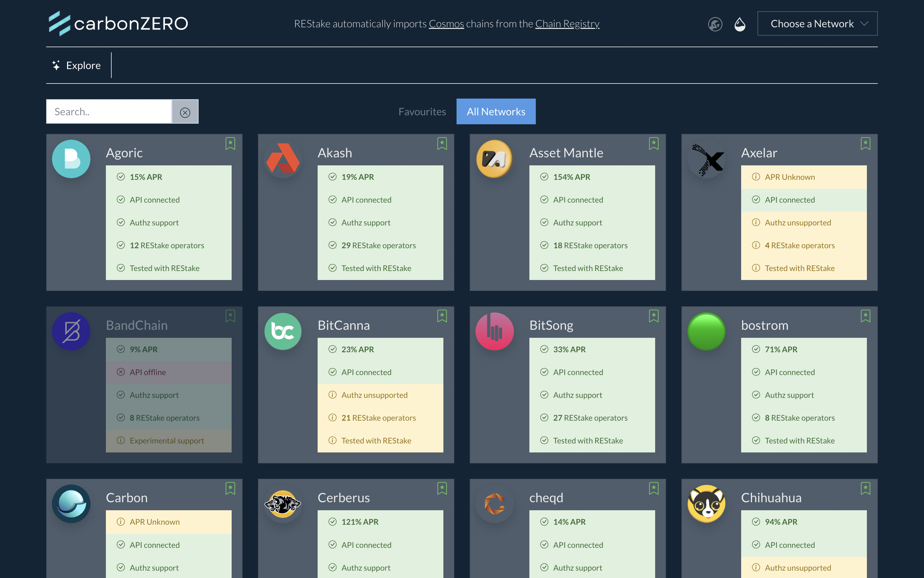Click '71% APR' on bostrom
924x578 pixels.
804,349
